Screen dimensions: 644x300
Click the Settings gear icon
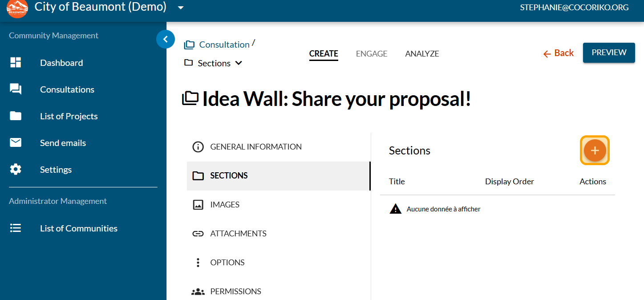(x=16, y=170)
